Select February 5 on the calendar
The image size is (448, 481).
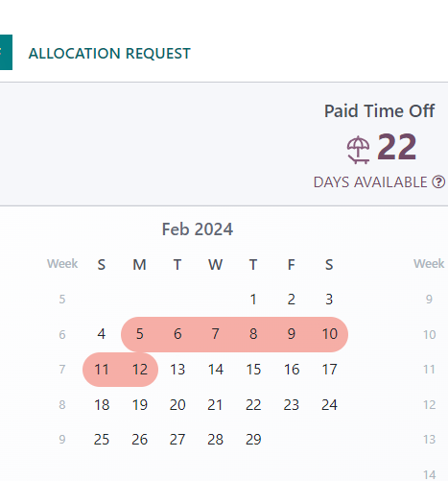coord(139,334)
